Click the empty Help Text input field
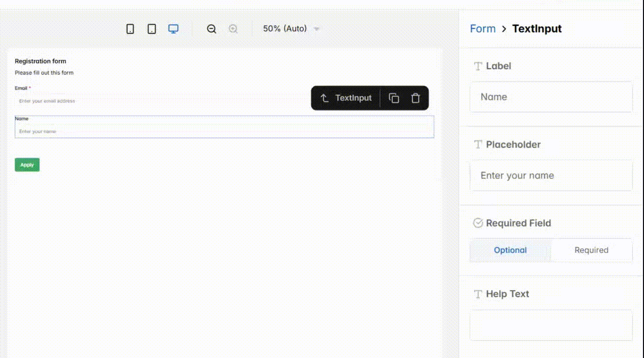This screenshot has width=644, height=358. coord(551,326)
